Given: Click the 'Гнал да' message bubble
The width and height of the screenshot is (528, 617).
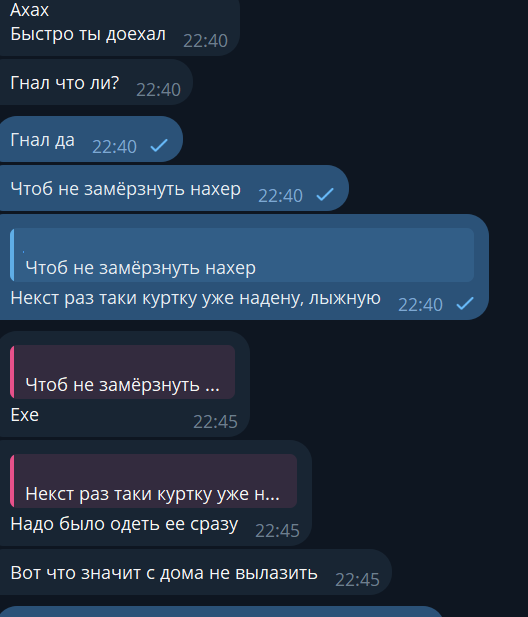Looking at the screenshot, I should click(91, 139).
